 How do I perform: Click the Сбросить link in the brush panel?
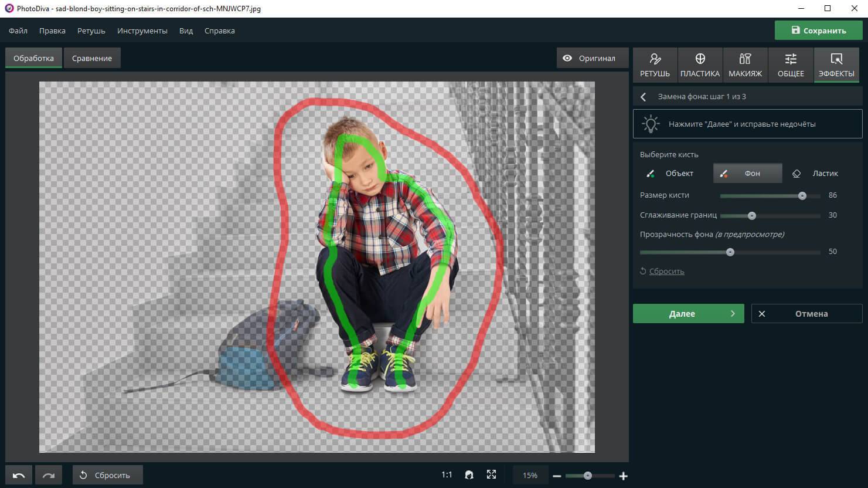666,271
